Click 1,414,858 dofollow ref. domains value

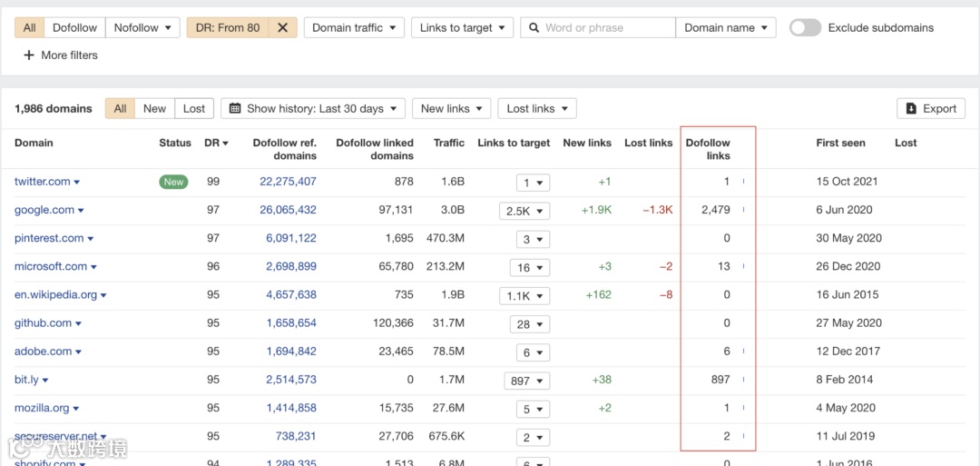pos(291,408)
